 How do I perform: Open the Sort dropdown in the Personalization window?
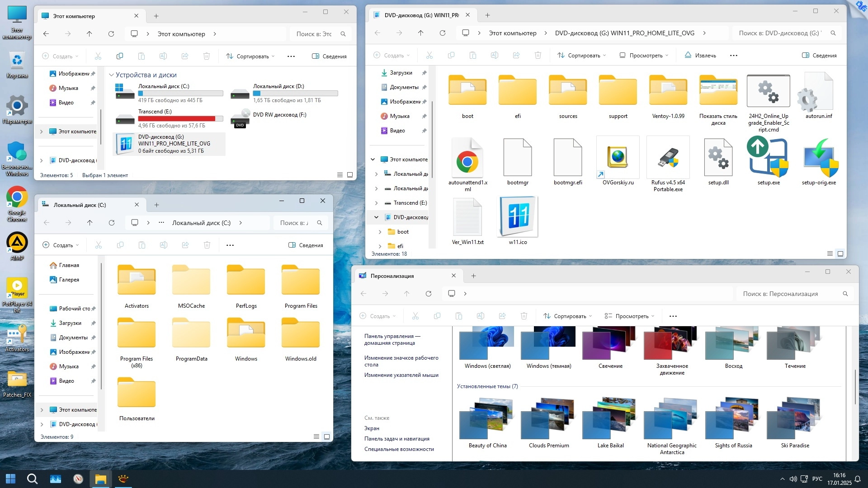pyautogui.click(x=567, y=316)
